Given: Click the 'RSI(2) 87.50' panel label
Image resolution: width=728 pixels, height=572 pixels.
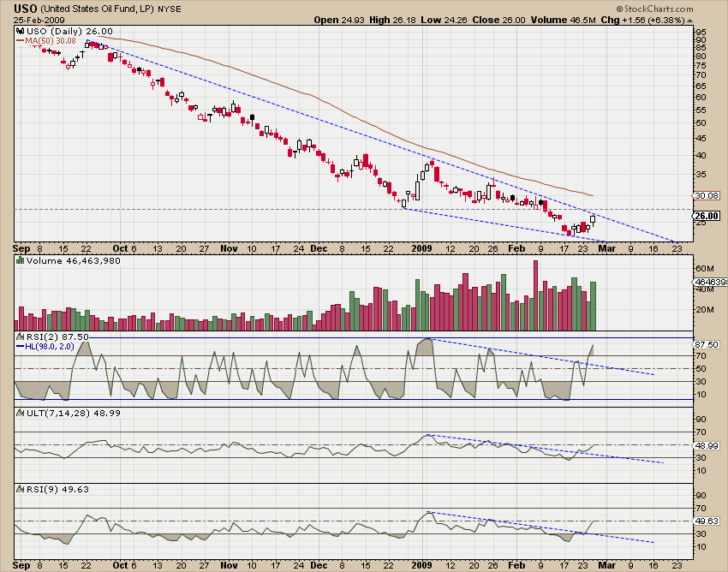Looking at the screenshot, I should click(x=57, y=337).
